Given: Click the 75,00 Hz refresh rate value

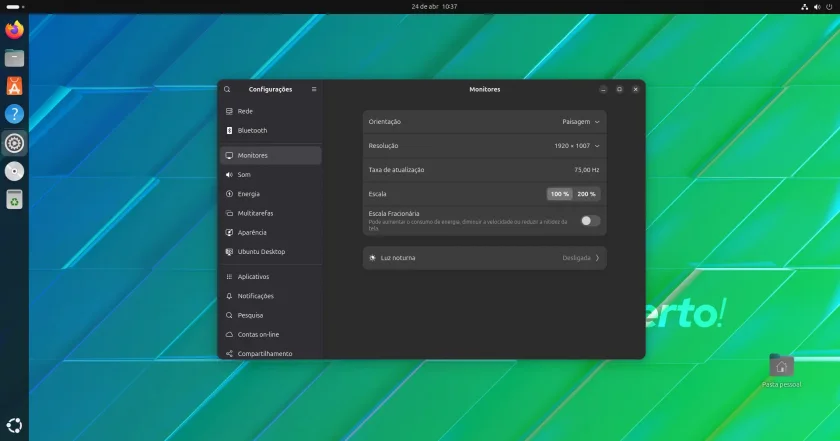Looking at the screenshot, I should [x=587, y=170].
